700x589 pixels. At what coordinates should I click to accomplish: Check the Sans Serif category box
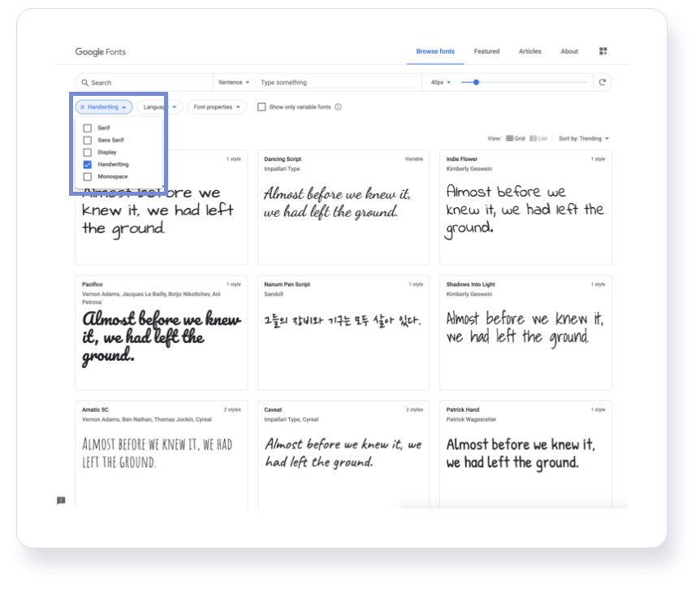[88, 141]
